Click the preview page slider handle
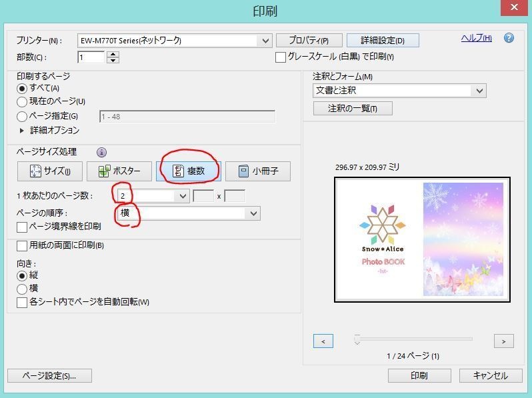 (x=357, y=339)
